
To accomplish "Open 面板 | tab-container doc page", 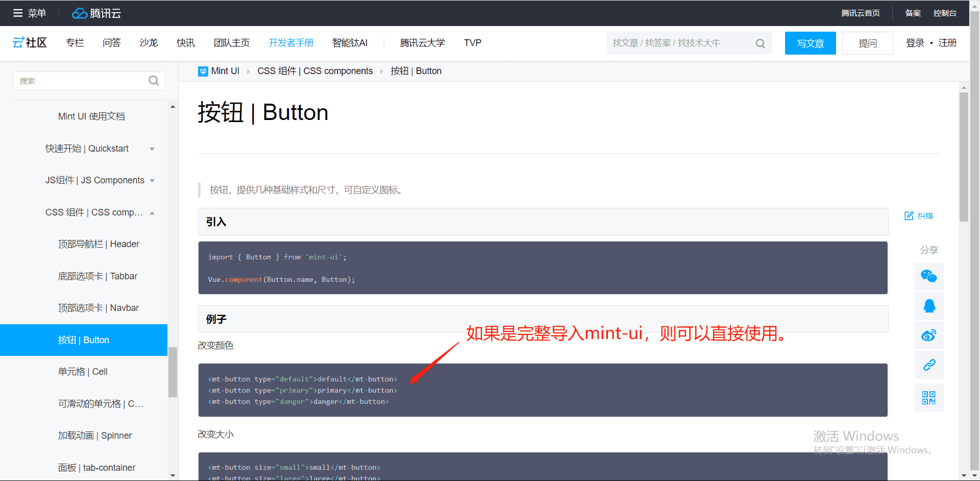I will pyautogui.click(x=96, y=468).
